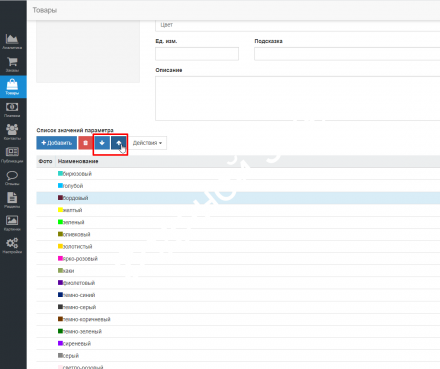Screen dimensions: 440x369
Task: Select the темно-коричневый row
Action: click(238, 319)
